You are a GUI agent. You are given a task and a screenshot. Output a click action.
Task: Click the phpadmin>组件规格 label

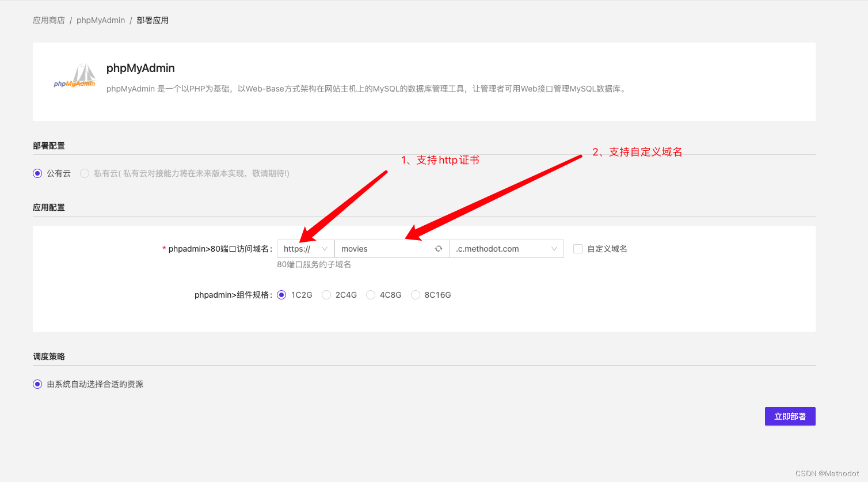point(233,295)
